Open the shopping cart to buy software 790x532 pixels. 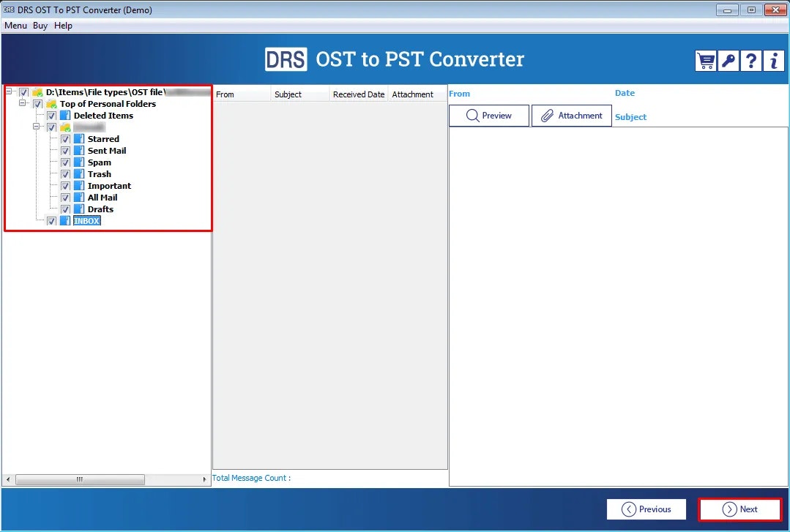[x=705, y=60]
